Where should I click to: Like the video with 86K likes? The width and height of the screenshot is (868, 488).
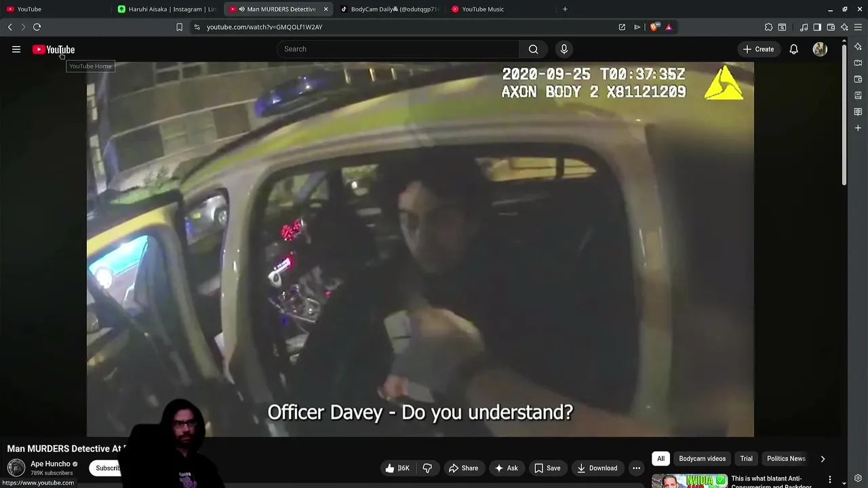click(397, 468)
